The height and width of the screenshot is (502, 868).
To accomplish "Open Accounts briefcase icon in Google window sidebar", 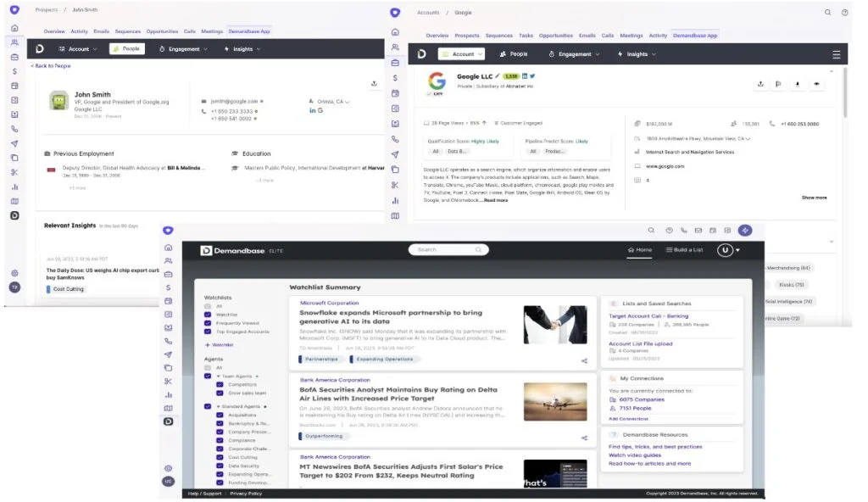I will click(x=395, y=63).
